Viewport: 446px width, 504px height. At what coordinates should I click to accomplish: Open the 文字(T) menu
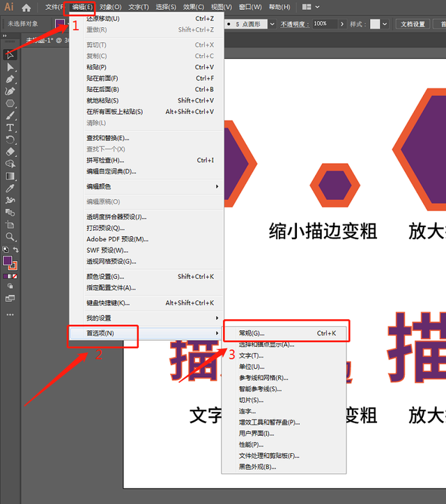tap(139, 7)
